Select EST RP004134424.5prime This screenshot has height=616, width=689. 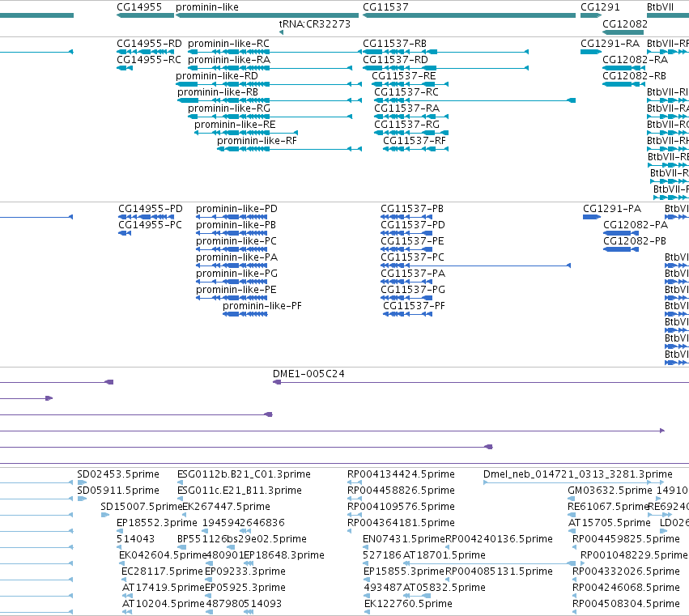[355, 482]
